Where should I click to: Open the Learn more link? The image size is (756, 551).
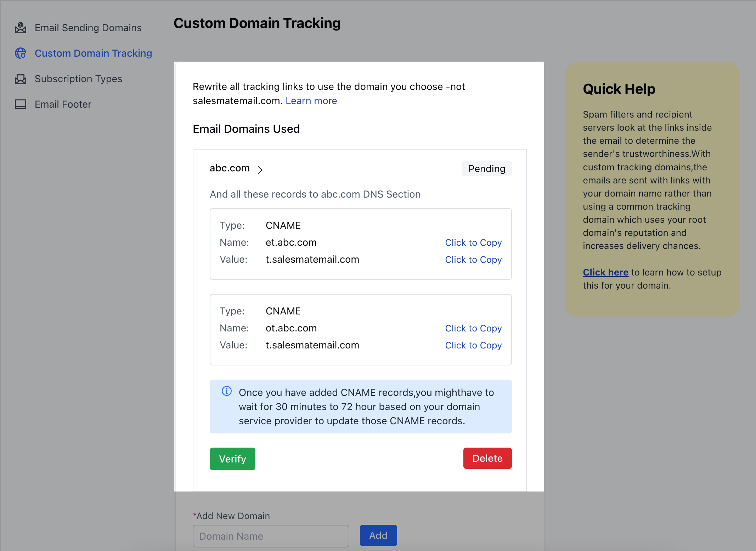311,101
